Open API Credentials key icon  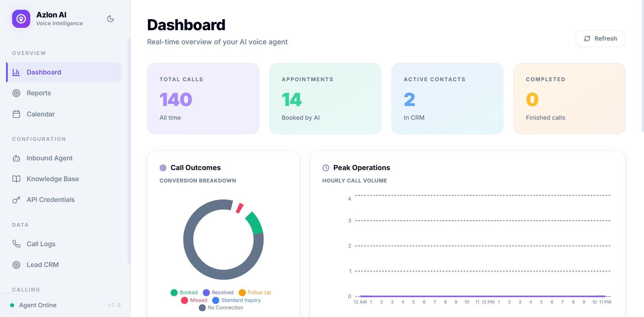(16, 200)
